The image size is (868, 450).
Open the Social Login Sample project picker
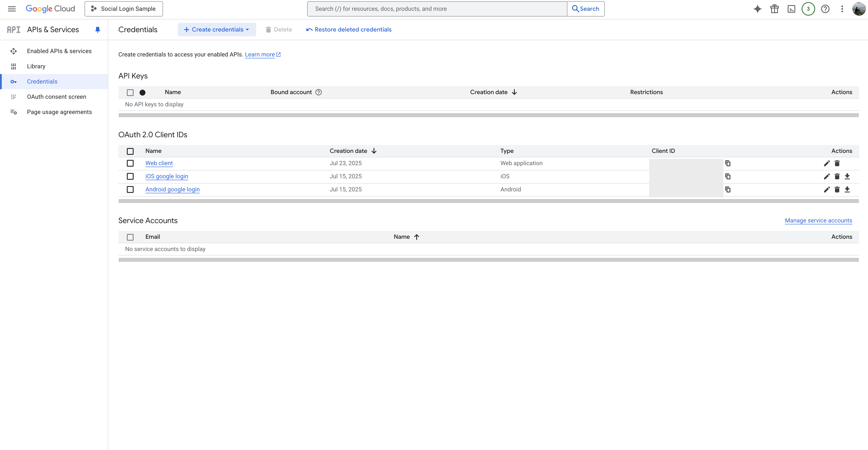pyautogui.click(x=124, y=9)
